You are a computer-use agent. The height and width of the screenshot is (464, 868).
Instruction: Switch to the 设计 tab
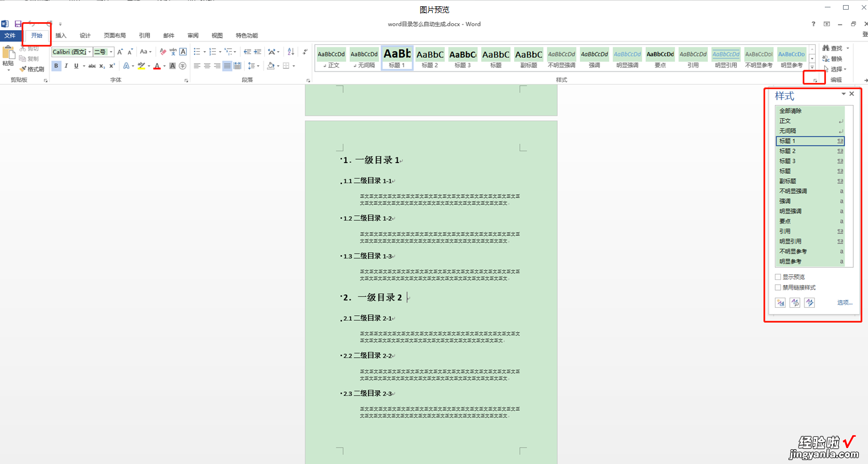[x=85, y=35]
